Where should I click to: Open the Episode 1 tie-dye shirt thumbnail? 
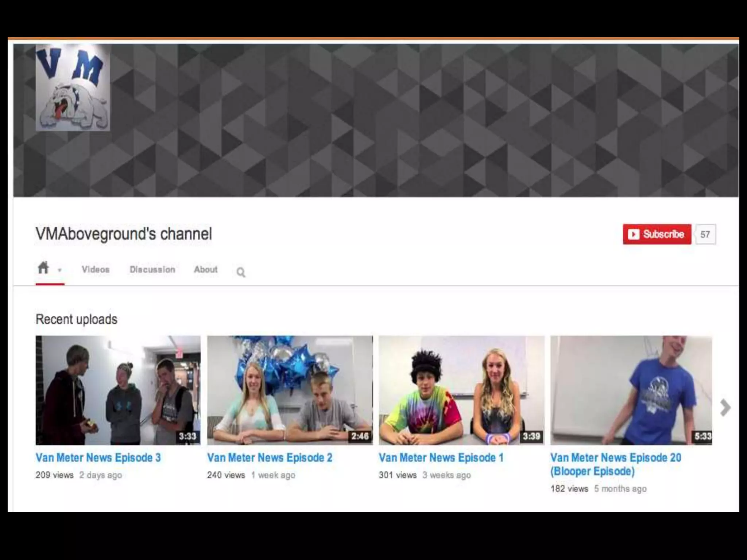(x=461, y=390)
